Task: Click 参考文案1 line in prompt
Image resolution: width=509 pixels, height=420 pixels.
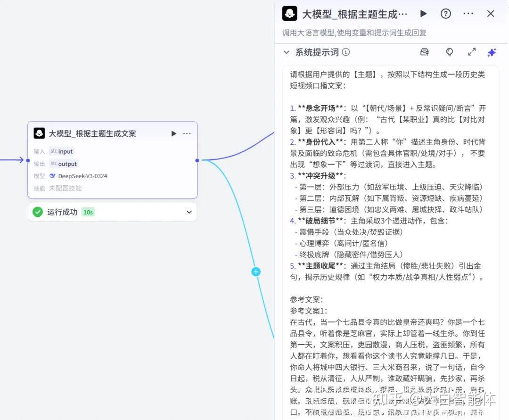Action: pos(309,311)
